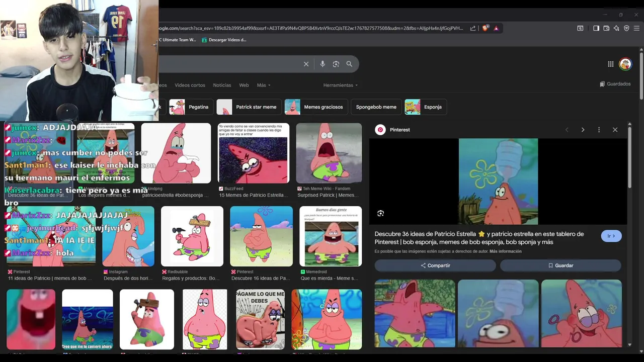Open Brave Rewards triangle icon
644x362 pixels.
[496, 28]
